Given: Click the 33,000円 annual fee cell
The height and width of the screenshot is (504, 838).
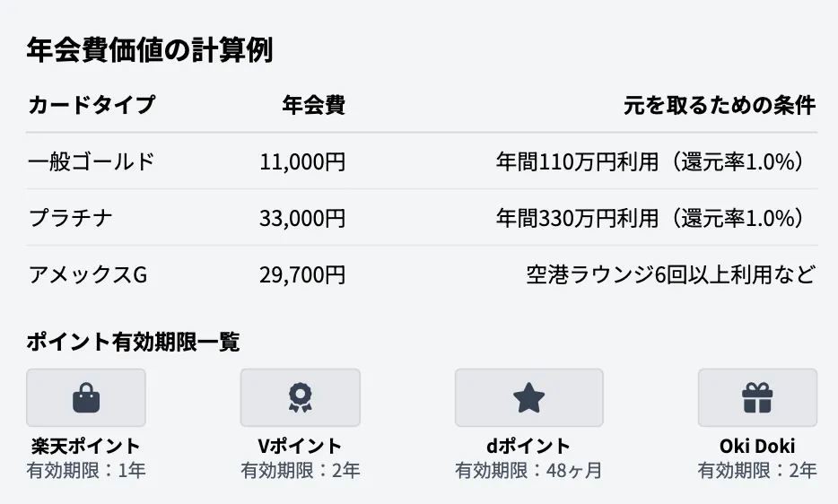Looking at the screenshot, I should point(302,218).
